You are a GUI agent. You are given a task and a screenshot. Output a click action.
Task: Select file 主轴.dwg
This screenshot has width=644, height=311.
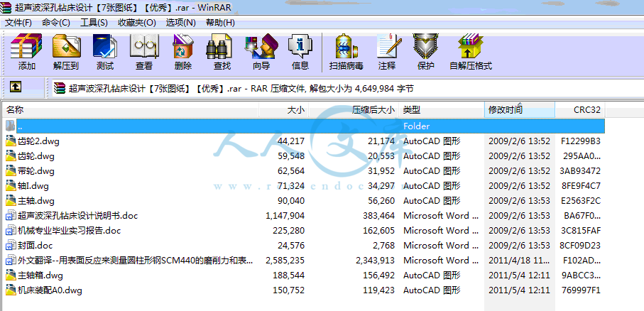[36, 201]
